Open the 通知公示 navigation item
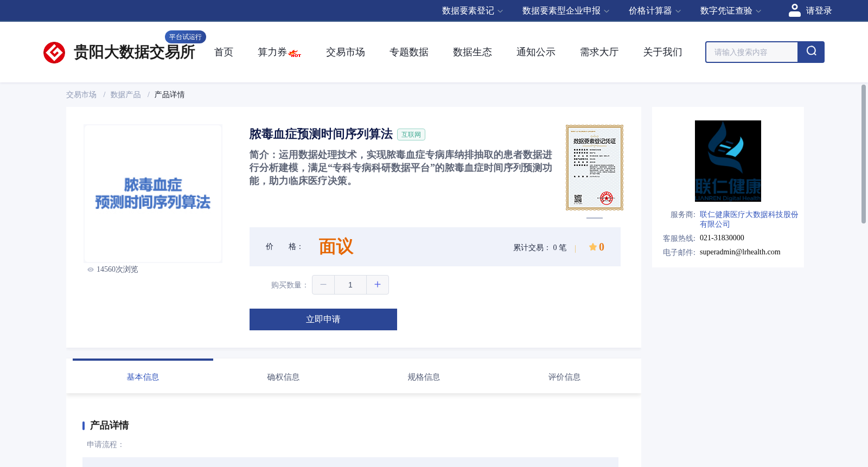Image resolution: width=868 pixels, height=467 pixels. tap(535, 52)
